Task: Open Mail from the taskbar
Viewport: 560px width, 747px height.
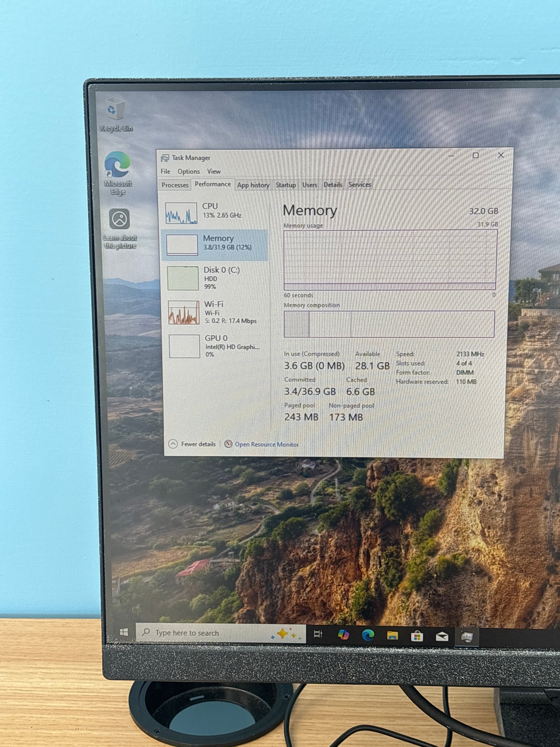Action: (442, 637)
